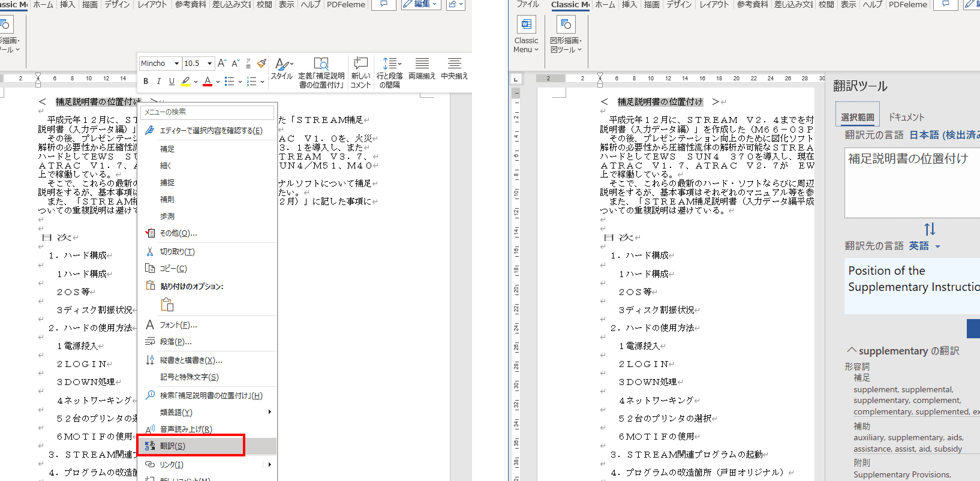Search 検索「補足説明書の位置付け」(H) entry
Screen dimensions: 980x481
208,396
